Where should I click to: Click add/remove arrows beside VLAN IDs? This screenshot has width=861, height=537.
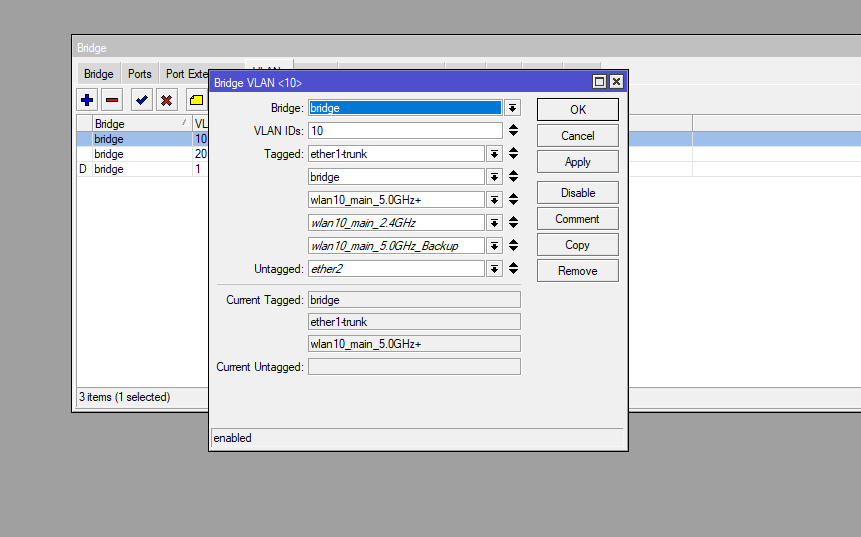(513, 130)
